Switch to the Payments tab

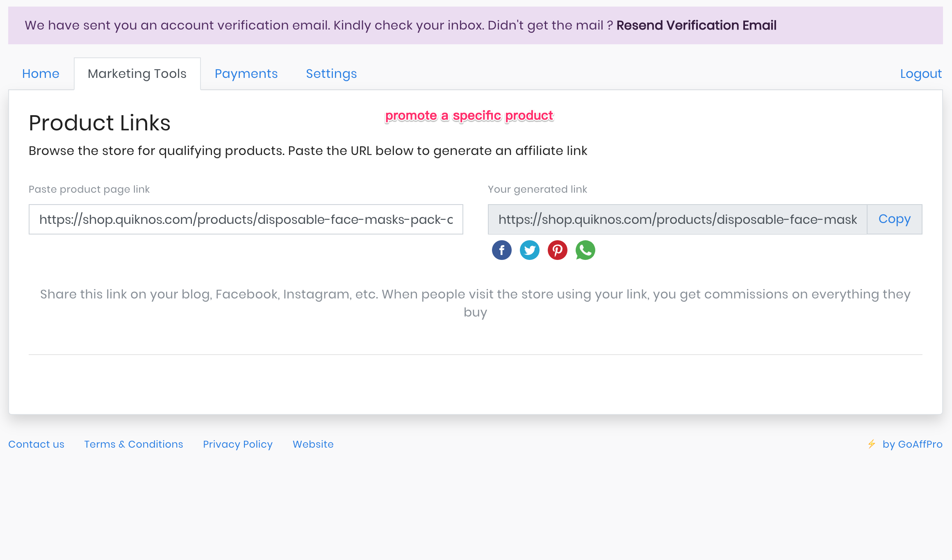tap(246, 74)
